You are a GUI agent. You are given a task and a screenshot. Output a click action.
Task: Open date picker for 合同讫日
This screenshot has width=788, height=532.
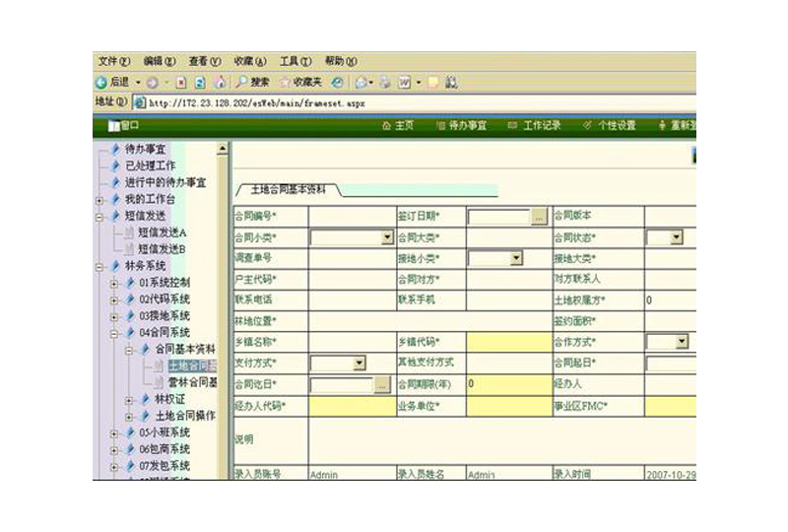tap(382, 385)
